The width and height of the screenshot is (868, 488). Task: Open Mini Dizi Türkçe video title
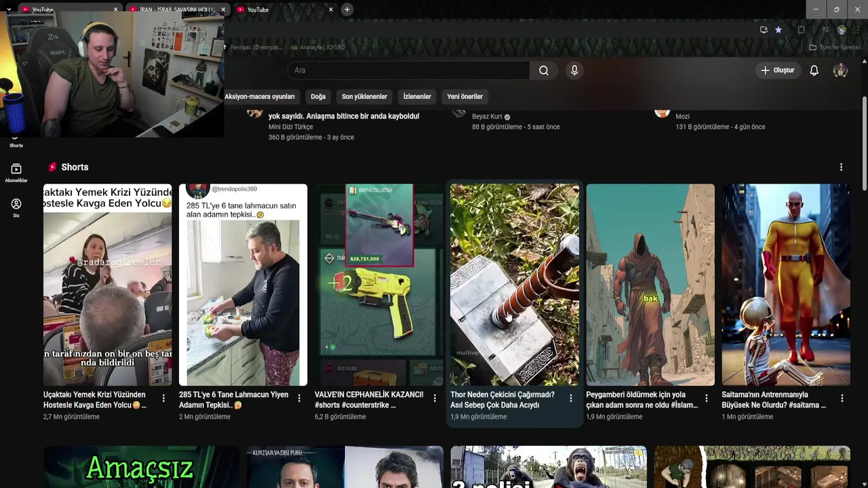pyautogui.click(x=344, y=116)
